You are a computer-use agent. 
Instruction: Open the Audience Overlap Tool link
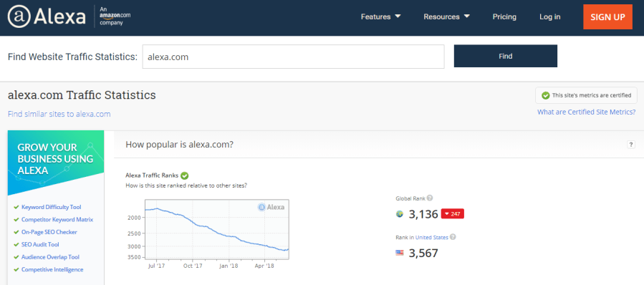point(51,257)
